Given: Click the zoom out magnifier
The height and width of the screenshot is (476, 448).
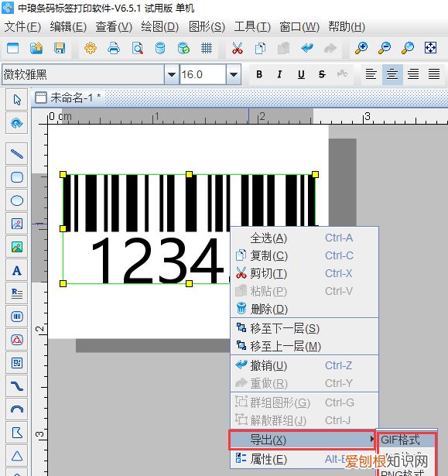Looking at the screenshot, I should coord(385,48).
